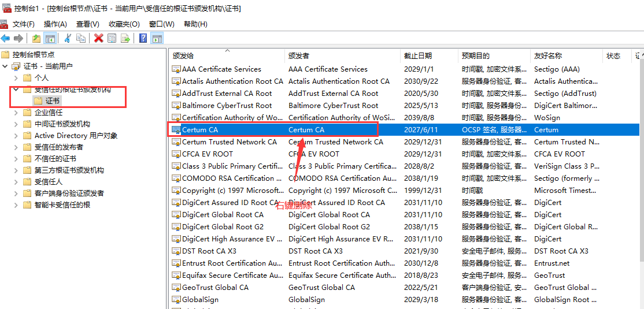Expand the 不信任的证书 node
This screenshot has width=644, height=309.
(16, 158)
